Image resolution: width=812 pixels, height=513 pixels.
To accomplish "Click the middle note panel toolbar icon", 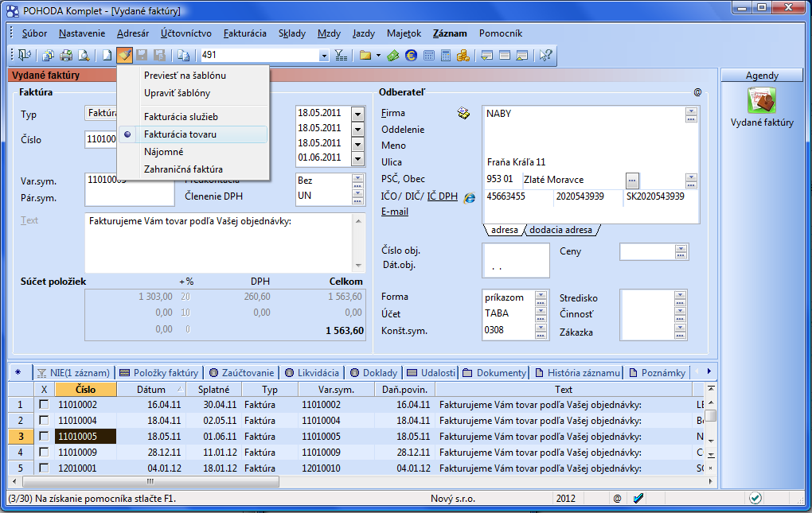I will pos(505,55).
